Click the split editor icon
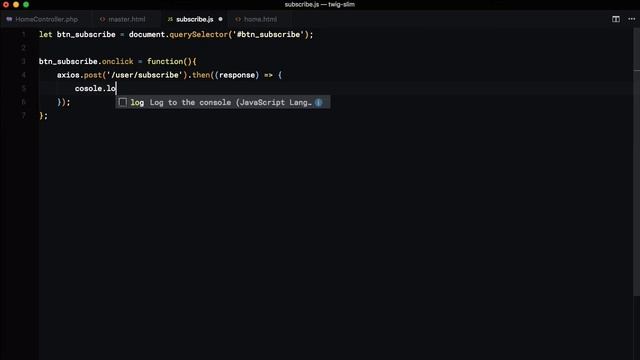 point(616,19)
